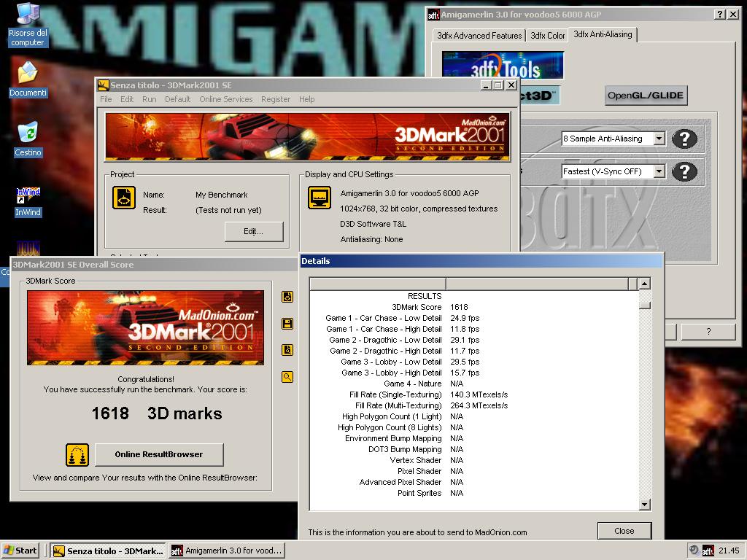Click the Details list scroll up arrow

click(645, 284)
